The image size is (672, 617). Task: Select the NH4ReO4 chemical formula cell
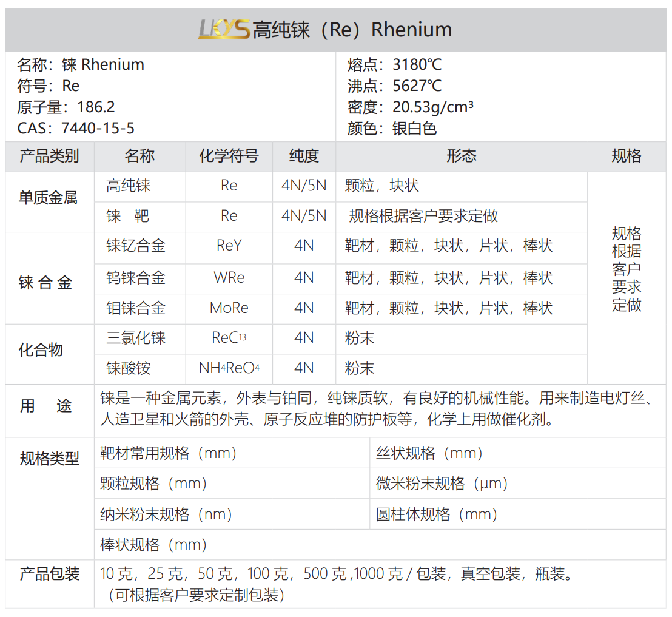pyautogui.click(x=229, y=368)
